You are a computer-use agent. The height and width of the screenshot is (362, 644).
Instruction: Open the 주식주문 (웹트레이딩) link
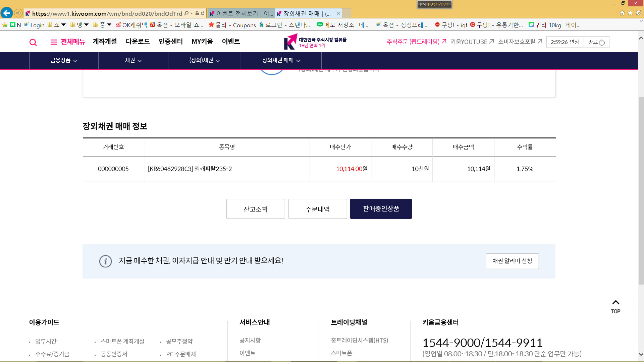point(416,42)
